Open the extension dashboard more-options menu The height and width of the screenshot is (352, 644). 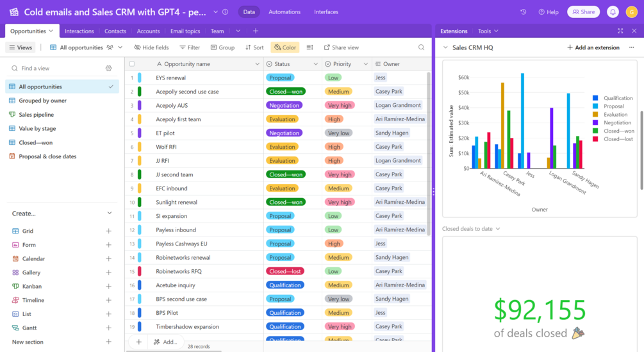pos(632,47)
